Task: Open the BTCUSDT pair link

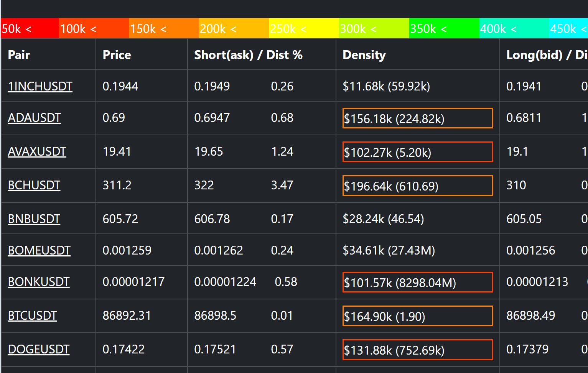Action: coord(32,315)
